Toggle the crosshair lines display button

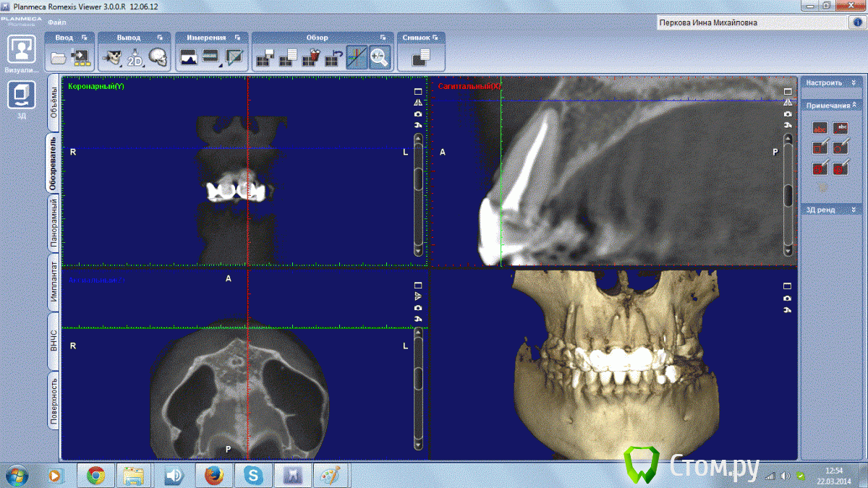pos(357,56)
